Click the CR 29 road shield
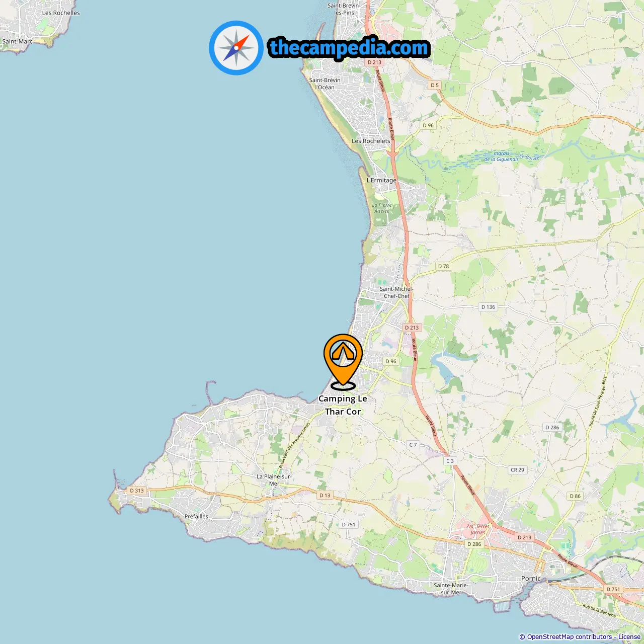Screen dimensions: 644x644 click(x=517, y=470)
